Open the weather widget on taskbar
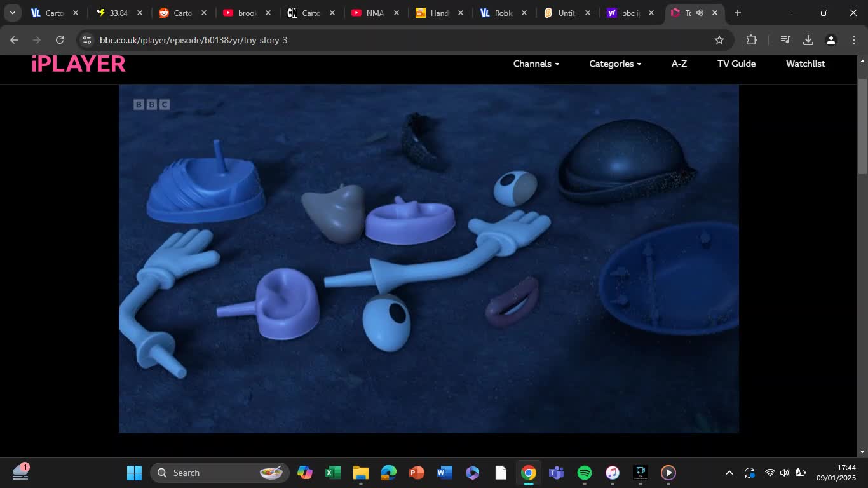This screenshot has height=488, width=868. pyautogui.click(x=20, y=472)
